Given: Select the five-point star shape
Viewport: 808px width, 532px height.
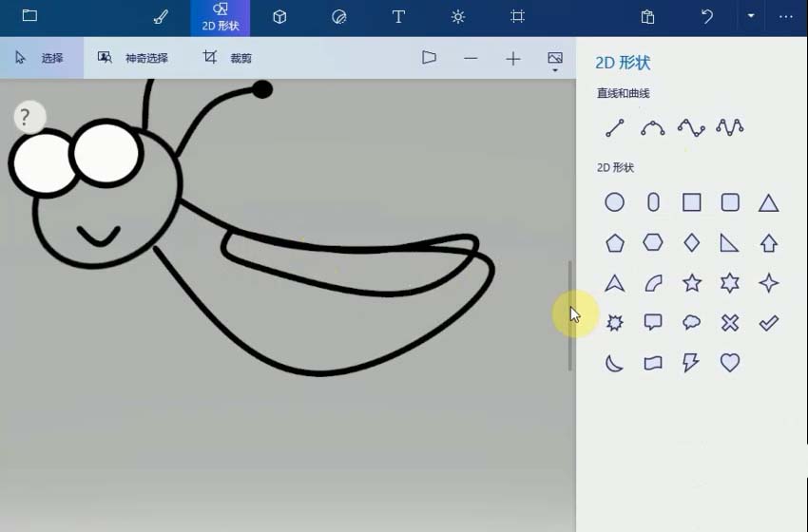Looking at the screenshot, I should (691, 282).
